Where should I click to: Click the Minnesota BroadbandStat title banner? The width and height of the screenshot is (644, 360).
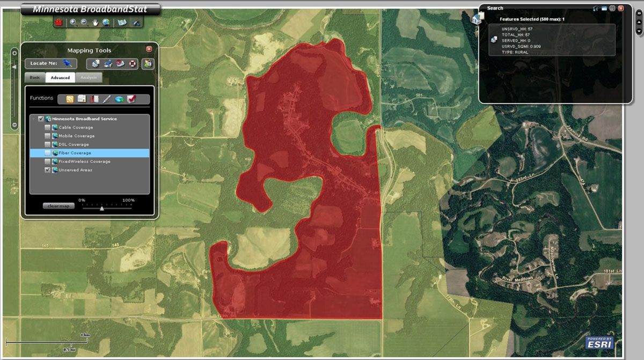coord(90,9)
